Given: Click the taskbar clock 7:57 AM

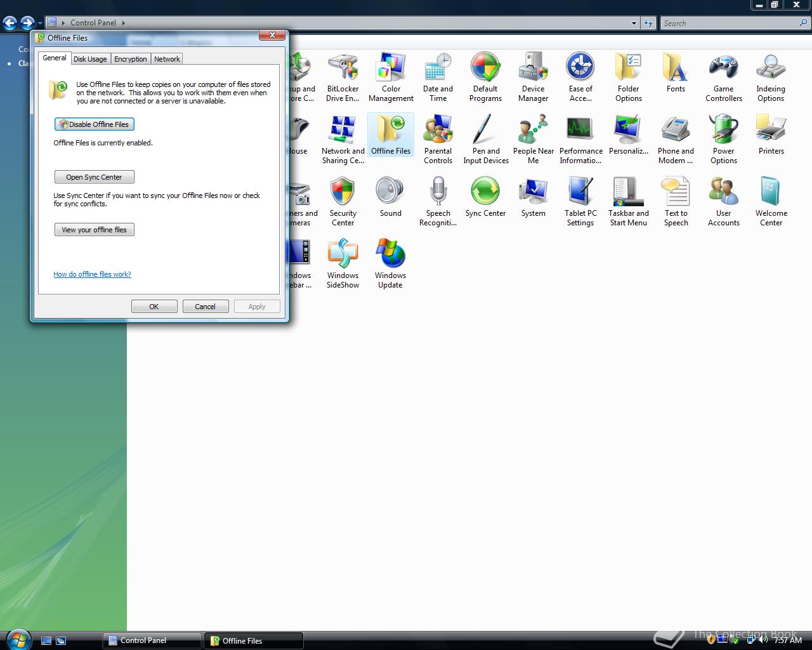Looking at the screenshot, I should pos(788,640).
